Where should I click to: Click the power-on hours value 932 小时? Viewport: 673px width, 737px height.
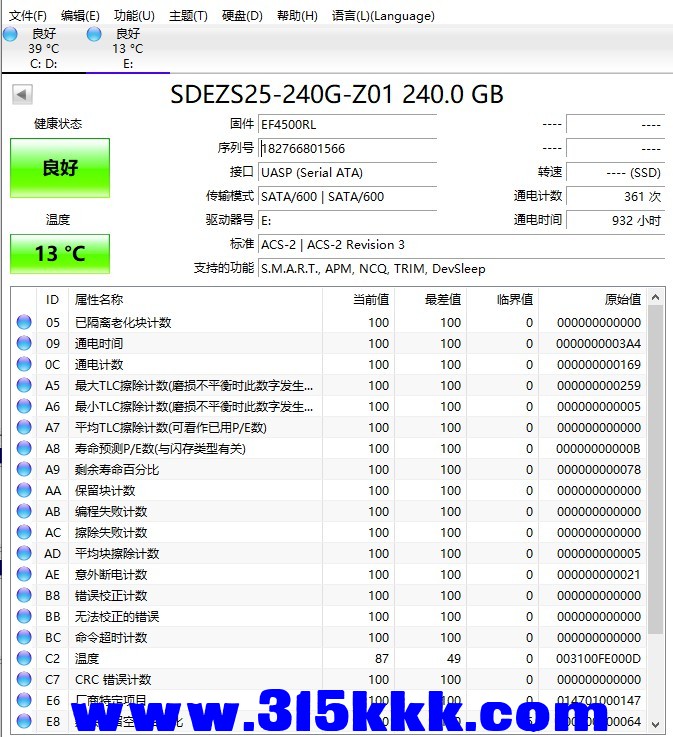[616, 220]
